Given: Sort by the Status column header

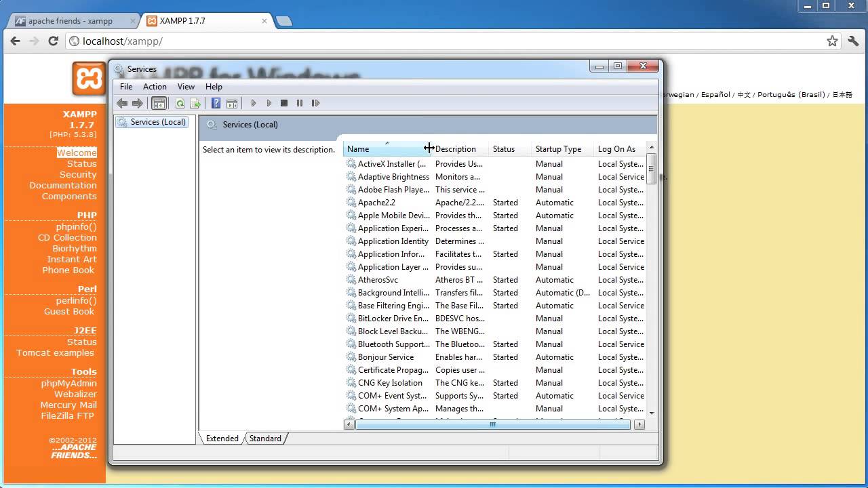Looking at the screenshot, I should click(509, 149).
